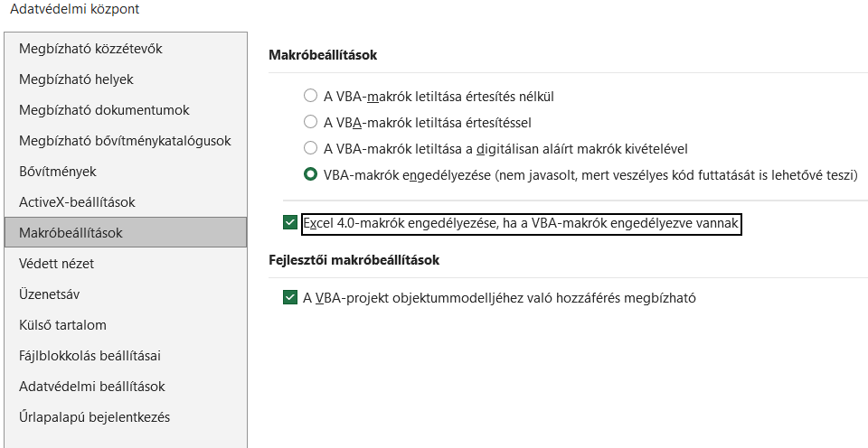Open Megbízható bővítménykatalógusok category
Viewport: 868px width, 448px height.
[125, 141]
